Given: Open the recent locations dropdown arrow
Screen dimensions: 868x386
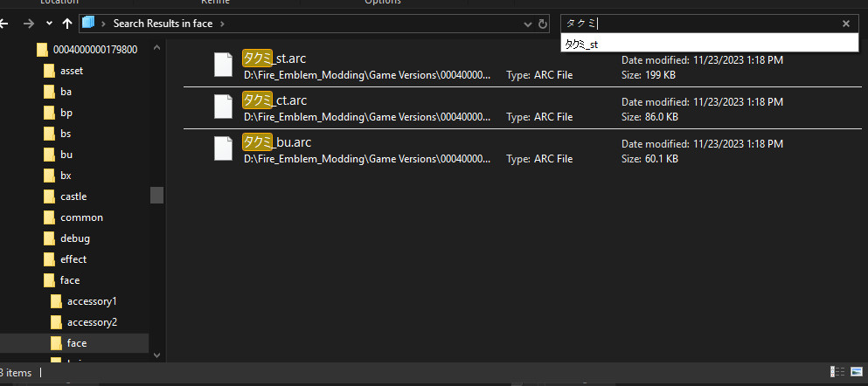Looking at the screenshot, I should click(47, 24).
